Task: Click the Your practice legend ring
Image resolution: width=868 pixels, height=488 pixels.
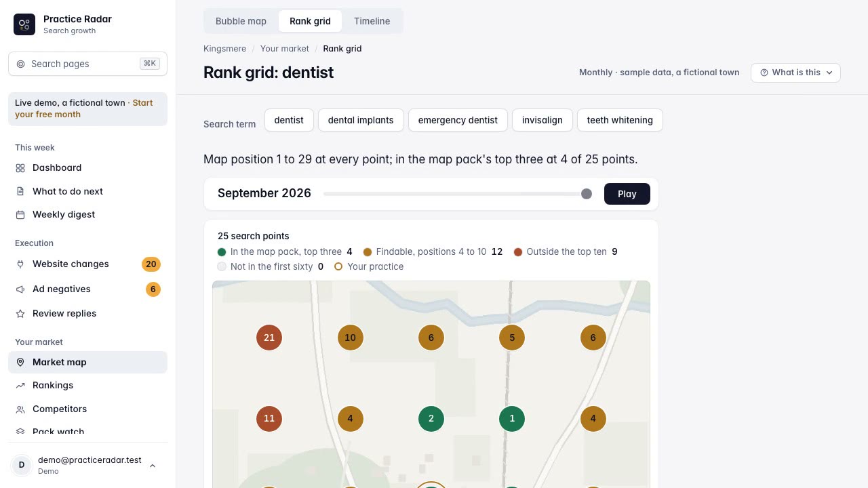Action: [x=338, y=267]
